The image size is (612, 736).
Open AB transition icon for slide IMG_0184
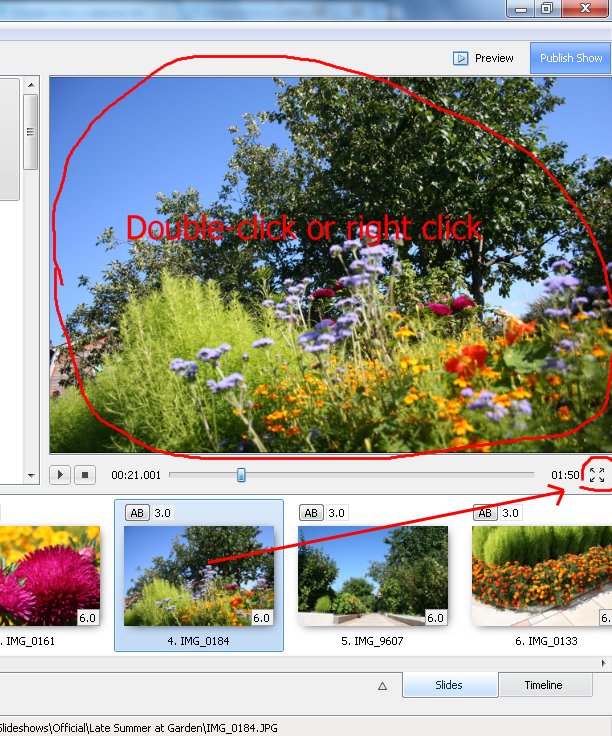pyautogui.click(x=137, y=513)
